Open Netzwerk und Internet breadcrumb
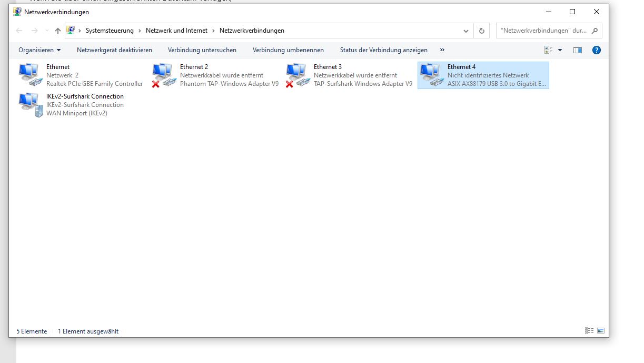 (x=176, y=31)
